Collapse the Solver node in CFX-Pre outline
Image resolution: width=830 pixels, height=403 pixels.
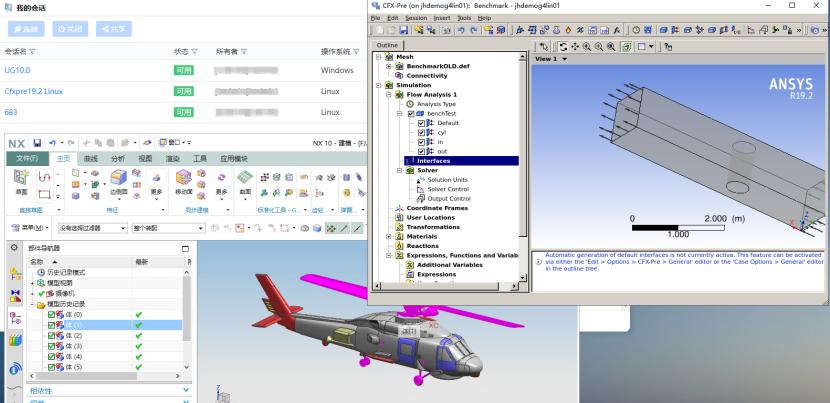point(400,171)
